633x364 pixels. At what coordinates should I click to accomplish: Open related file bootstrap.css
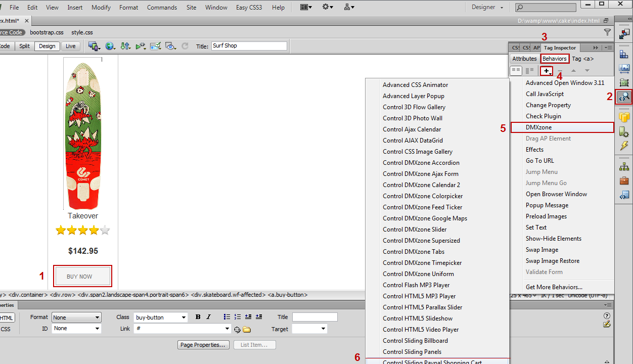coord(47,32)
